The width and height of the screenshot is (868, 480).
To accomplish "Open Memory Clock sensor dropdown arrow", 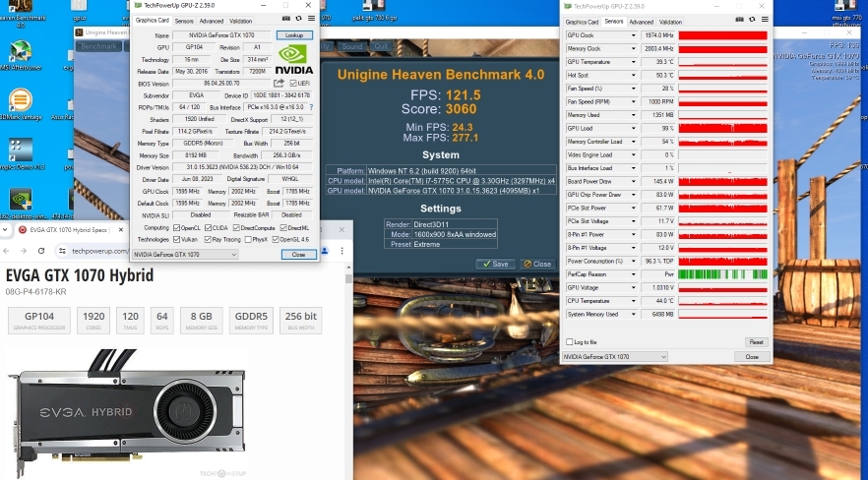I will tap(634, 48).
